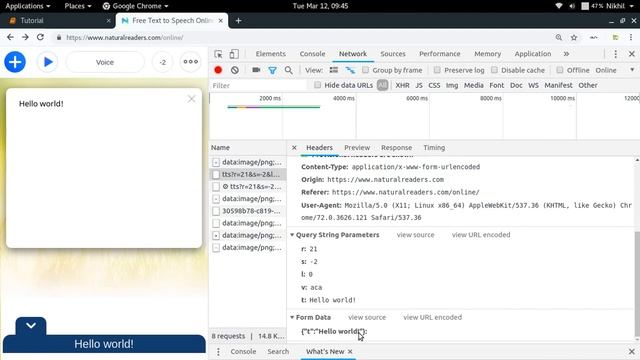Open a new Chrome tab
Screen dimensions: 640x360
pyautogui.click(x=238, y=20)
